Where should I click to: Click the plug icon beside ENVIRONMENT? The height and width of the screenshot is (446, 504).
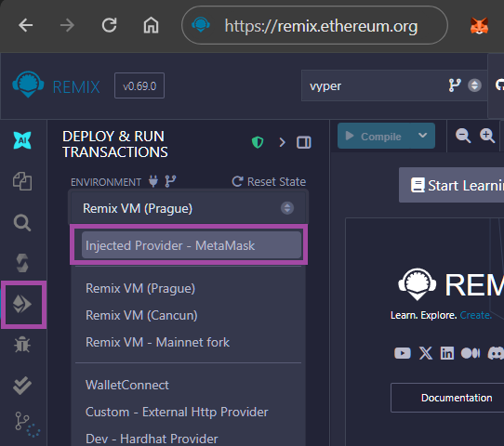[153, 181]
